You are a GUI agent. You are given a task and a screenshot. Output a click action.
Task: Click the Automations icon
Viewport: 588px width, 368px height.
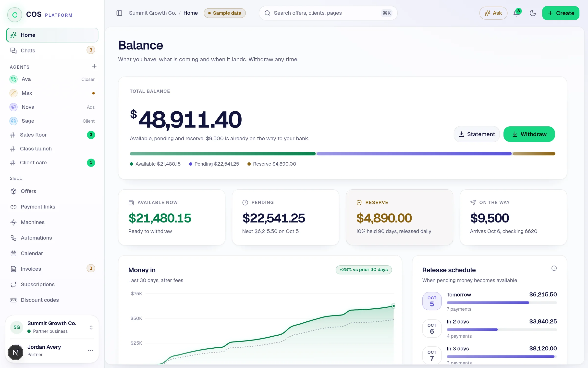point(13,238)
